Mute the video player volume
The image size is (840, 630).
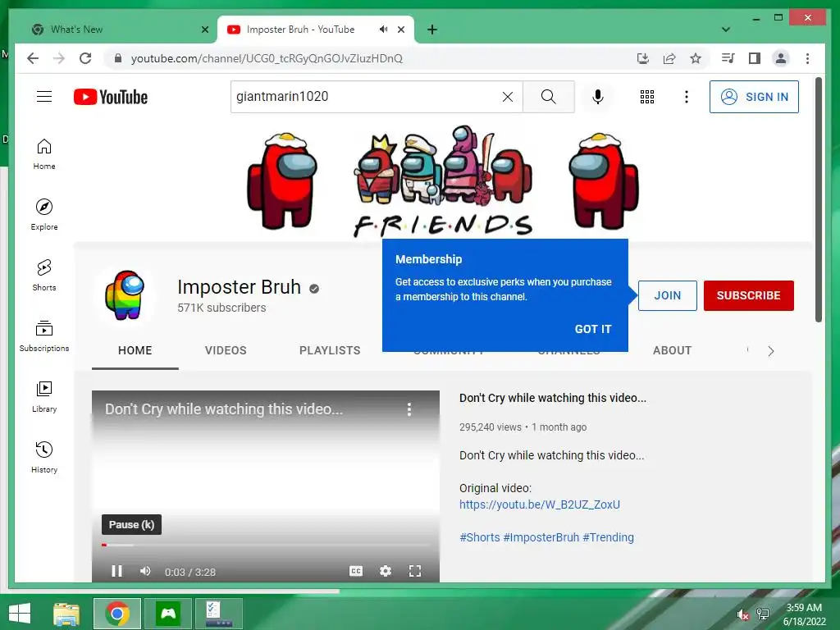coord(145,571)
